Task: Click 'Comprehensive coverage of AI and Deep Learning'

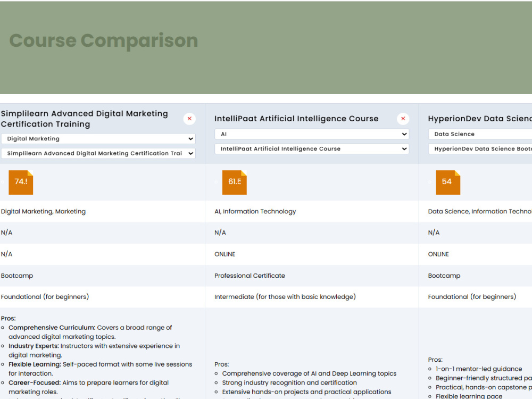Action: pyautogui.click(x=309, y=373)
